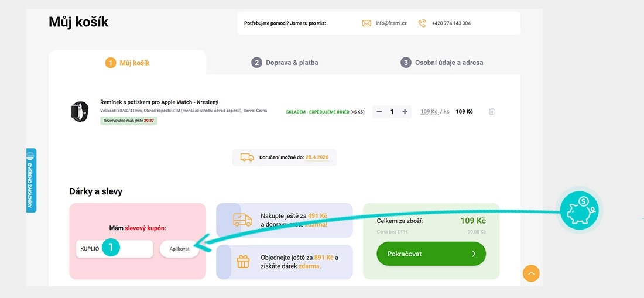Click the Skladem - expedujeme ihned status
Screen dimensions: 644x298
[325, 112]
